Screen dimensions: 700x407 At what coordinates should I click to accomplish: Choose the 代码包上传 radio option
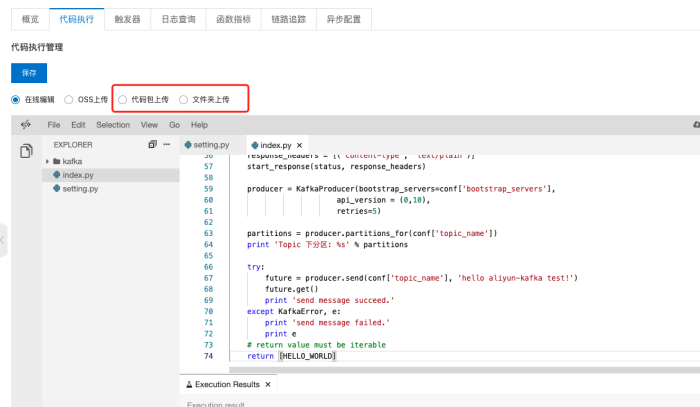(x=123, y=99)
